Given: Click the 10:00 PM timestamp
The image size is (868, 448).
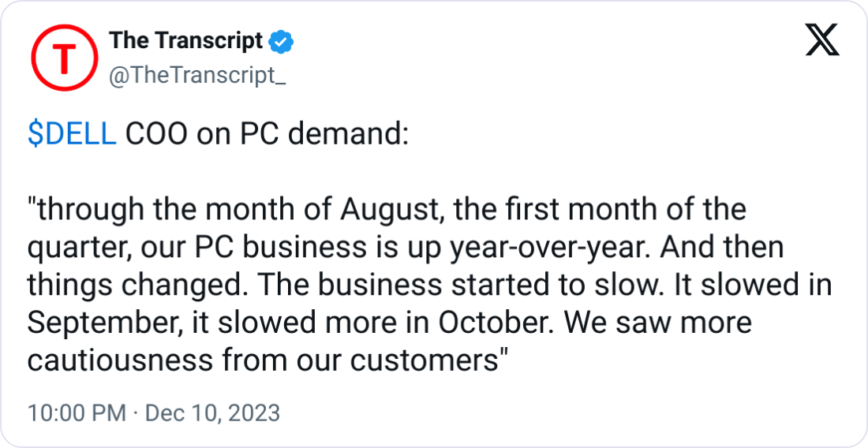Looking at the screenshot, I should tap(76, 413).
